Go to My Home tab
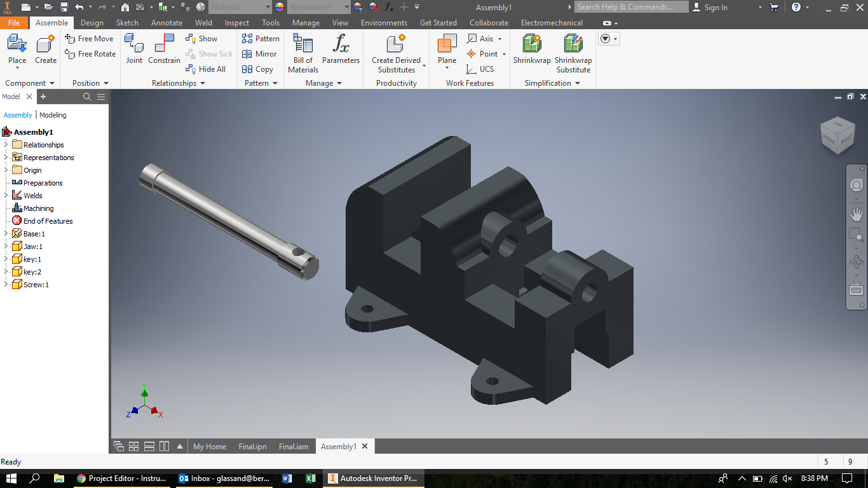The image size is (868, 488). point(210,447)
